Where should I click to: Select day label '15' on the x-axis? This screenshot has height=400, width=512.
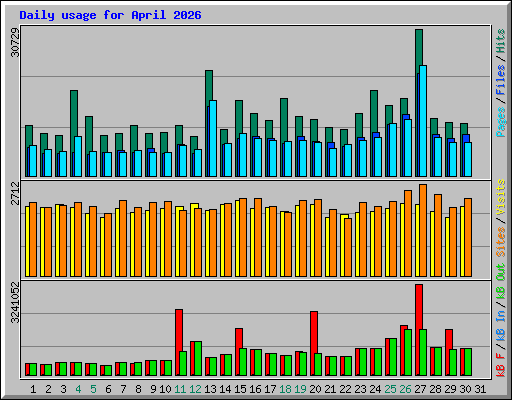[240, 389]
